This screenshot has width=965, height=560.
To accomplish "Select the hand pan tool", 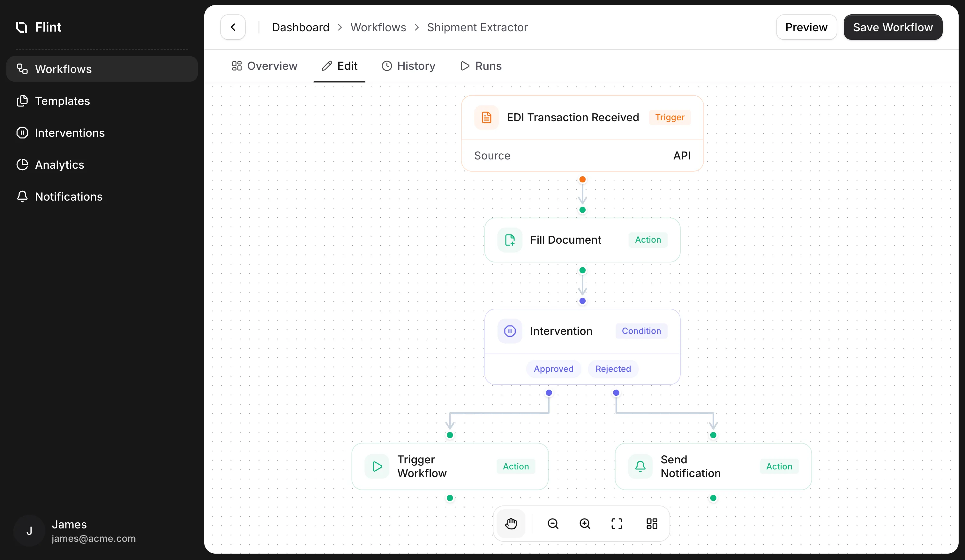I will point(511,523).
